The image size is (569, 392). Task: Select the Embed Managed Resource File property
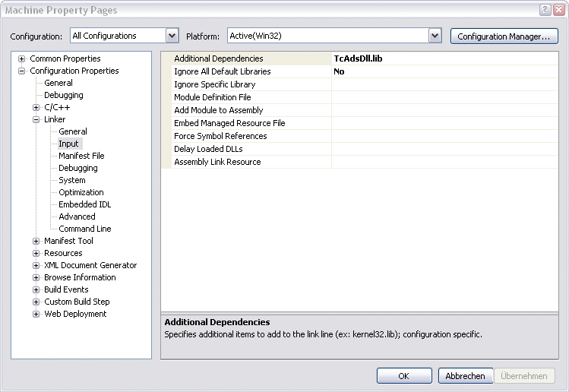point(229,123)
